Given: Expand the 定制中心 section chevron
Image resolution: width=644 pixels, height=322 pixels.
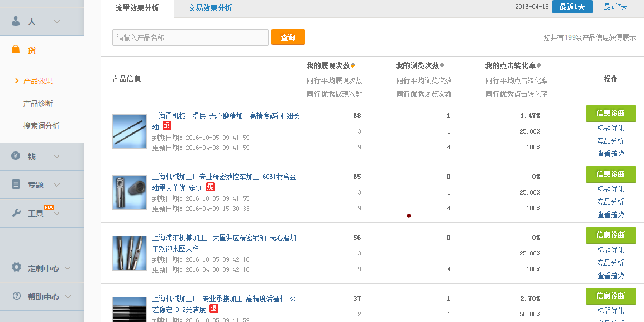Looking at the screenshot, I should point(68,268).
